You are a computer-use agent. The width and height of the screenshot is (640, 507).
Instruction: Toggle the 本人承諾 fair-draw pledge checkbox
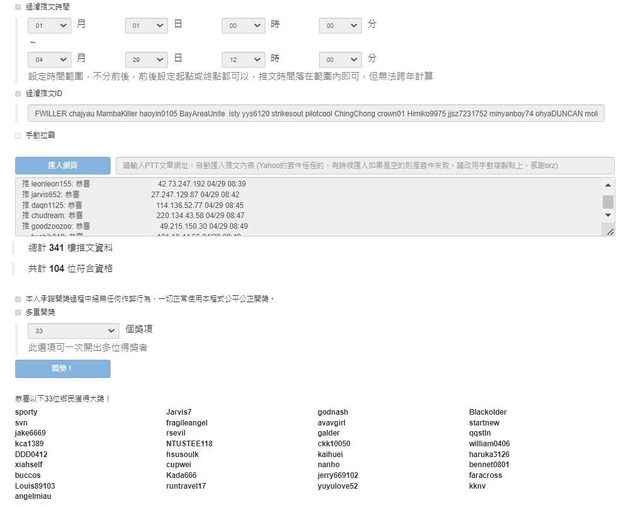pos(18,298)
